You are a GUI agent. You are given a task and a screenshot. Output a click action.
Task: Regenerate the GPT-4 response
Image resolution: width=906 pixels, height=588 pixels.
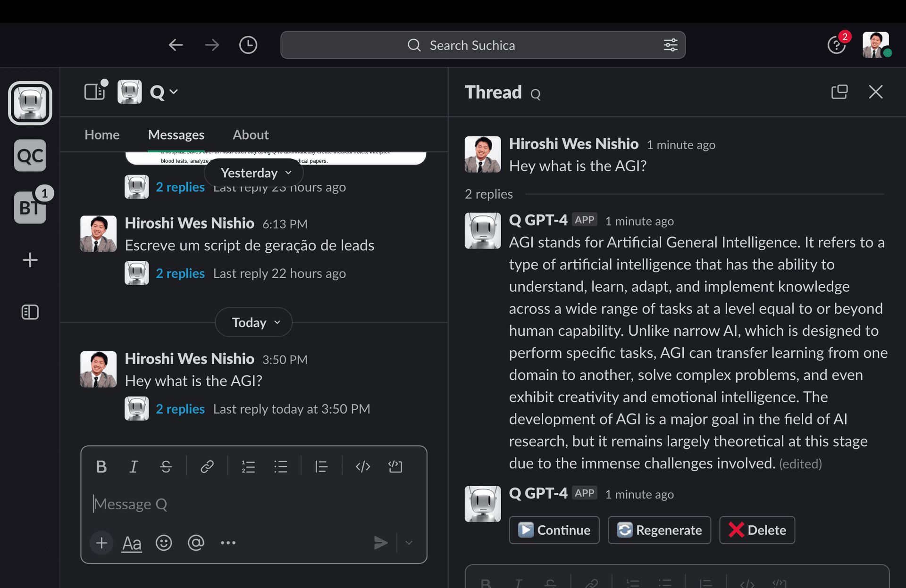point(659,530)
